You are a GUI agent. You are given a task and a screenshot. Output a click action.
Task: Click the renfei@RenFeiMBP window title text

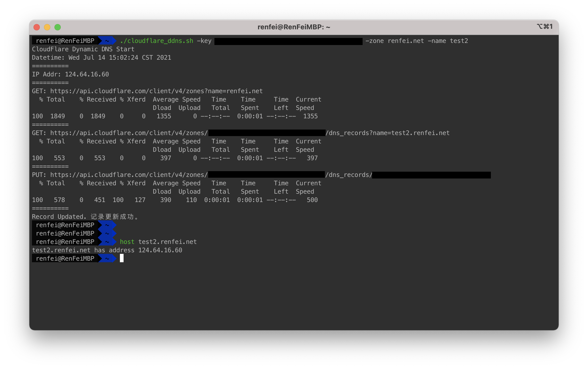click(294, 27)
